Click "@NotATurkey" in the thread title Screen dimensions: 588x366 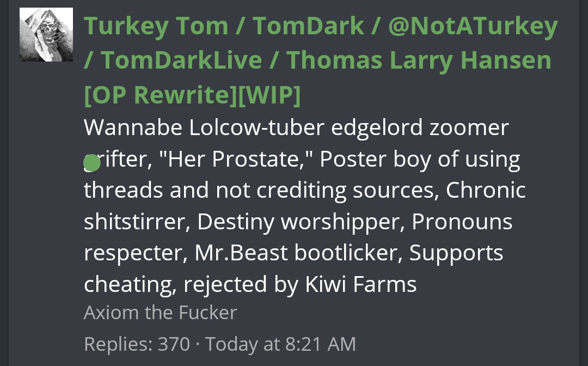point(473,26)
